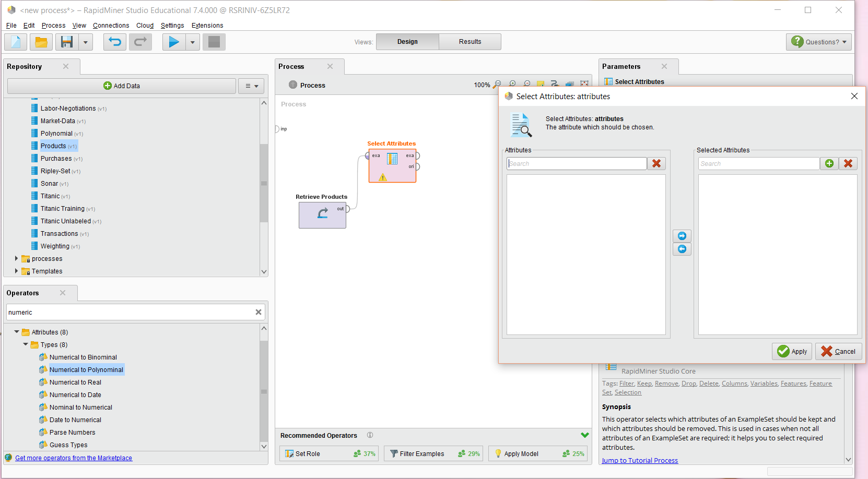868x479 pixels.
Task: Click the operator search box containing 'numeric'
Action: [131, 312]
